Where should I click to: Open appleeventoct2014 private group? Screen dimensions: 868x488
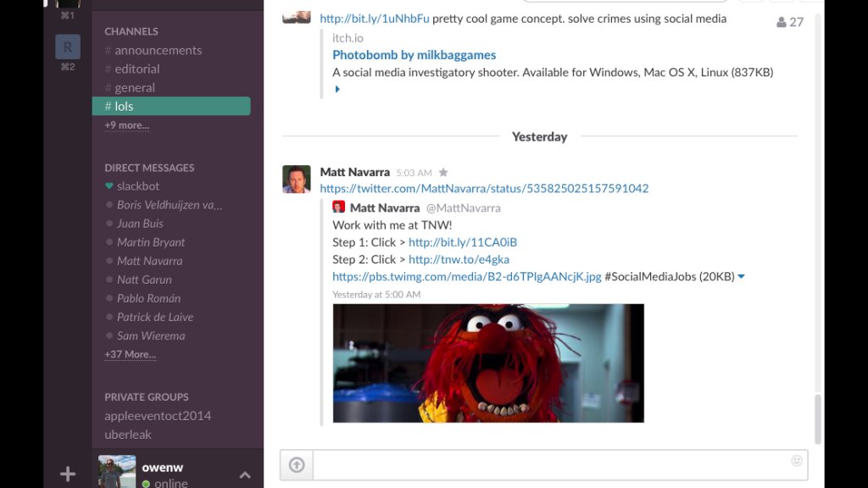pos(158,415)
